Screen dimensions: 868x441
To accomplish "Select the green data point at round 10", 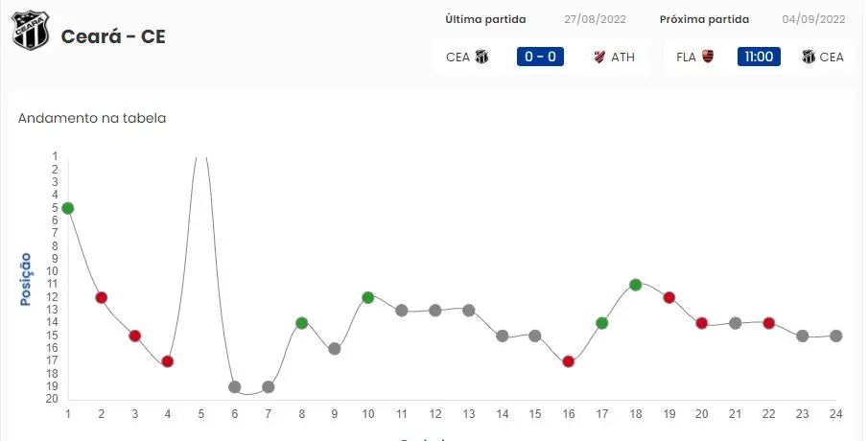I will (x=368, y=297).
